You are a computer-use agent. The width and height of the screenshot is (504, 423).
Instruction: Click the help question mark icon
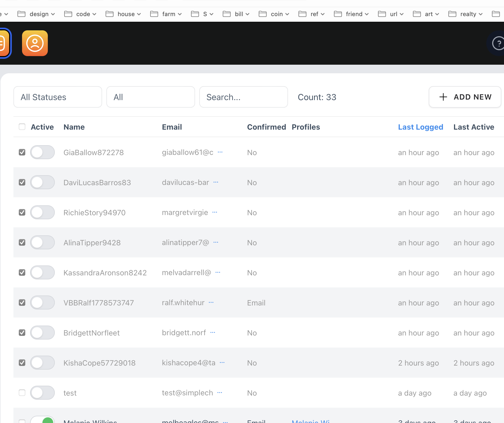[x=498, y=43]
